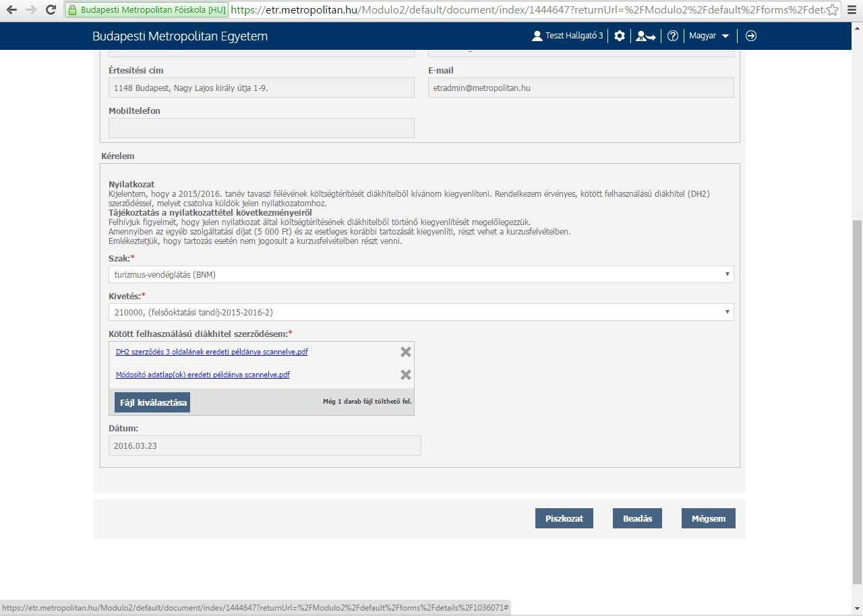
Task: Remove DH2 szerződés file with X
Action: tap(406, 352)
